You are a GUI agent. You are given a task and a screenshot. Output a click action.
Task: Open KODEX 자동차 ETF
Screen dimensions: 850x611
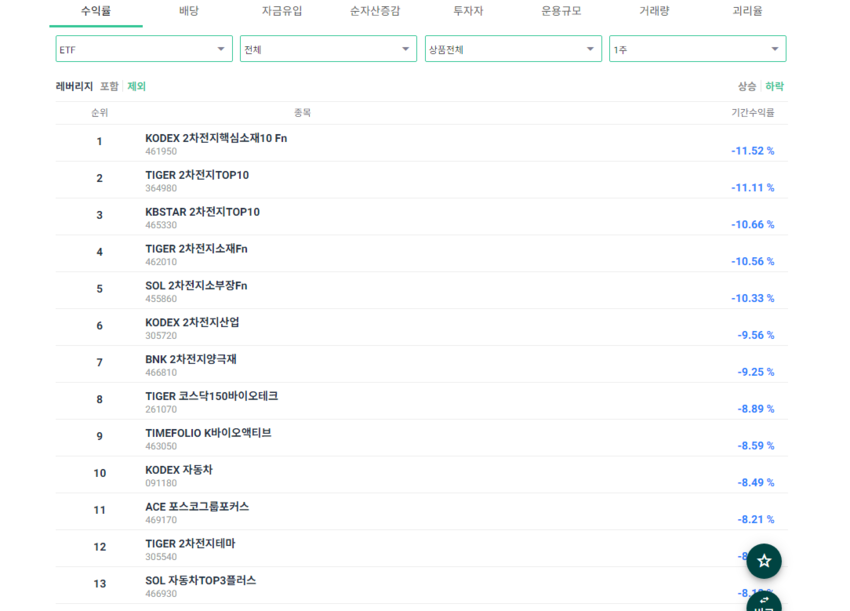pos(179,470)
